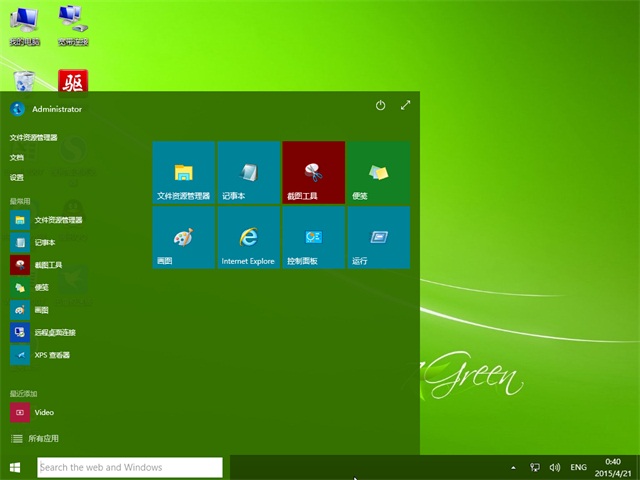
Task: Open 远程桌面连接 from the frequent list
Action: coord(54,332)
